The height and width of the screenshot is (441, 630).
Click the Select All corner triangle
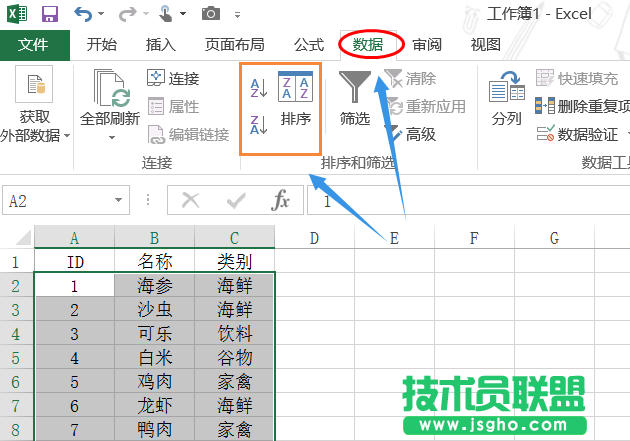tap(23, 237)
